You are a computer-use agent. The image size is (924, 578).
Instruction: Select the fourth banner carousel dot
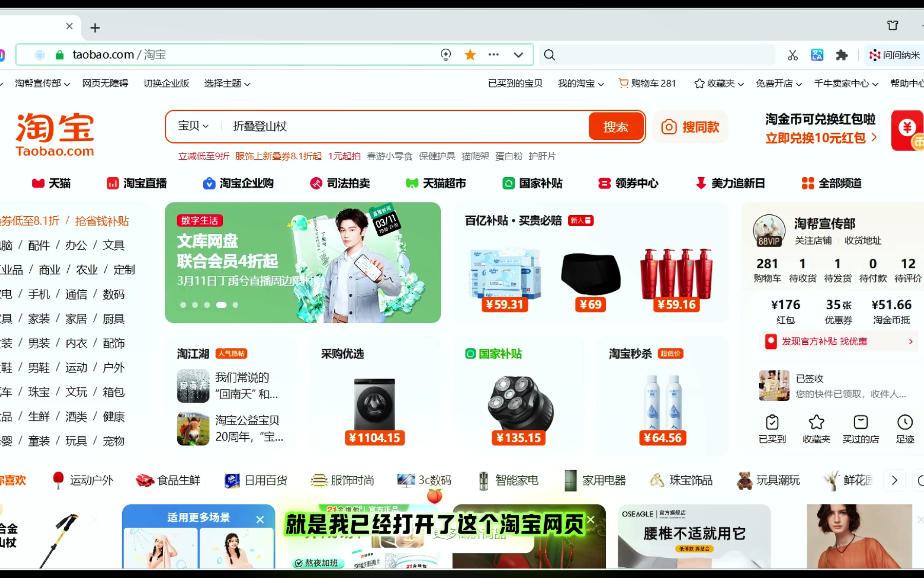click(x=221, y=305)
